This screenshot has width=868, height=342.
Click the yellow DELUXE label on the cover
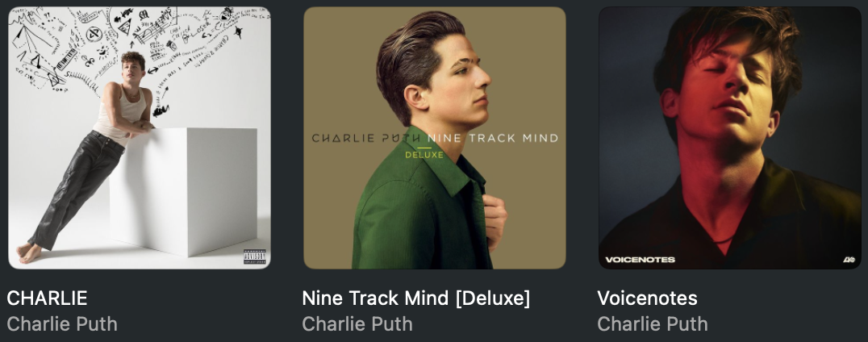(x=424, y=155)
